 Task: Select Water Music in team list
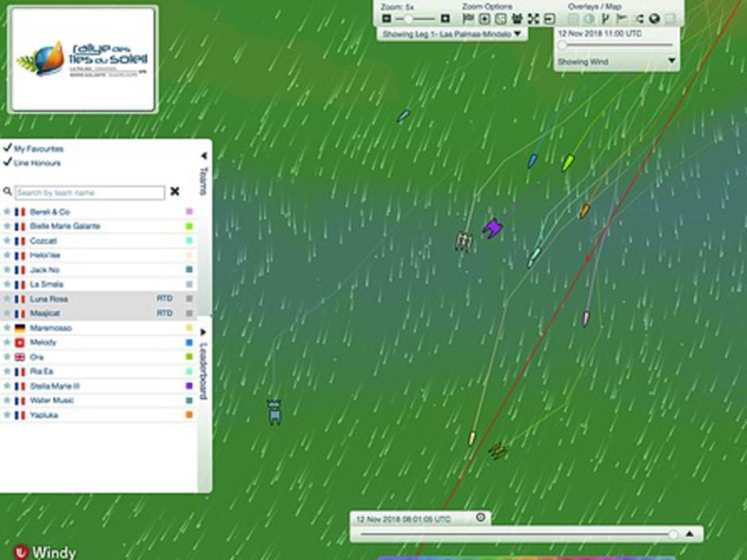(x=52, y=400)
